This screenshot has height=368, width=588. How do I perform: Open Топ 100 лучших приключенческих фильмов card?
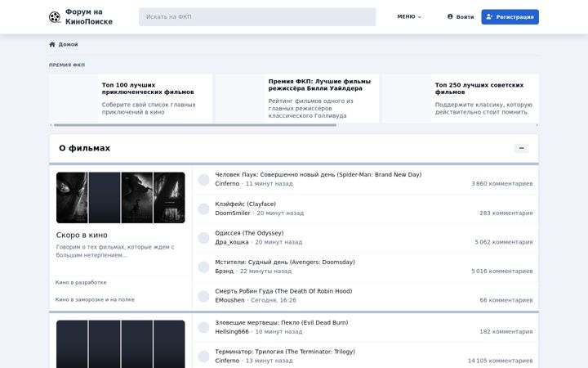[131, 98]
